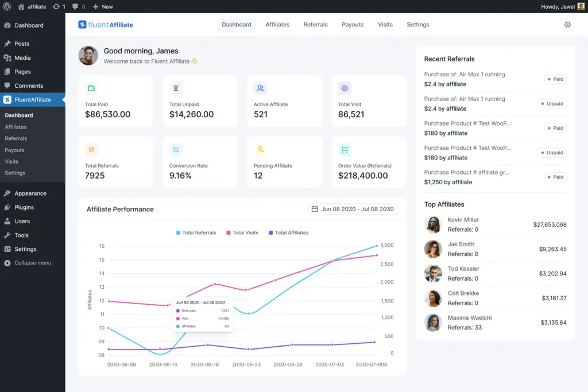Open the New menu in admin bar
Image resolution: width=588 pixels, height=392 pixels.
(x=102, y=6)
